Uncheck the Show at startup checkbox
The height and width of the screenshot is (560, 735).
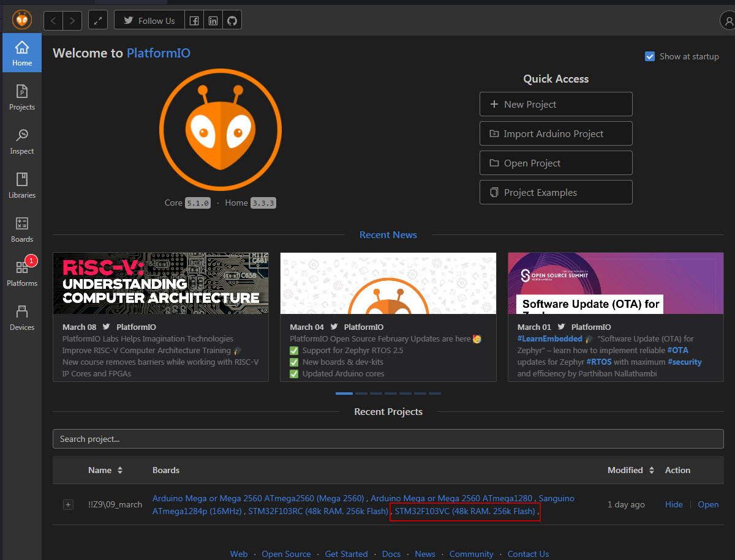click(650, 56)
